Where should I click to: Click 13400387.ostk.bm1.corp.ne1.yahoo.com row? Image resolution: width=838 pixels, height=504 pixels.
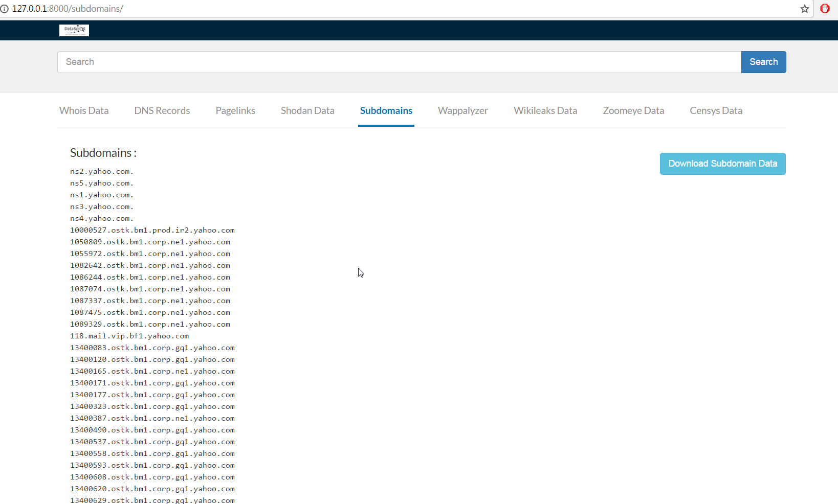[152, 418]
